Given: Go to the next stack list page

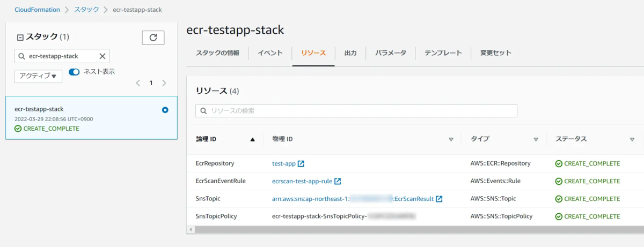Looking at the screenshot, I should [164, 83].
